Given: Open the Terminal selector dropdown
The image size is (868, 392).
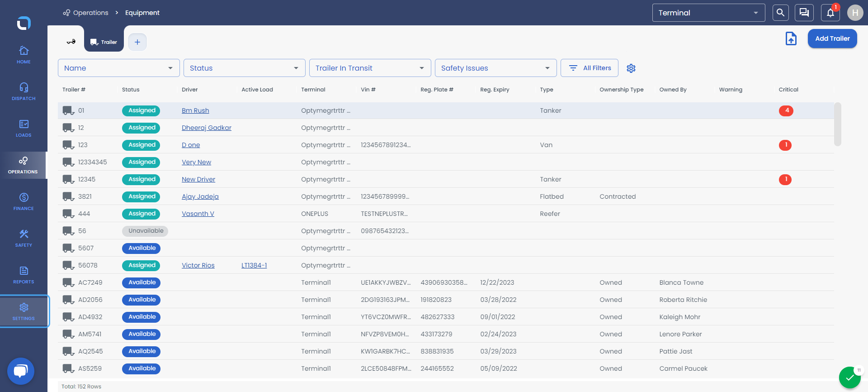Looking at the screenshot, I should 708,13.
